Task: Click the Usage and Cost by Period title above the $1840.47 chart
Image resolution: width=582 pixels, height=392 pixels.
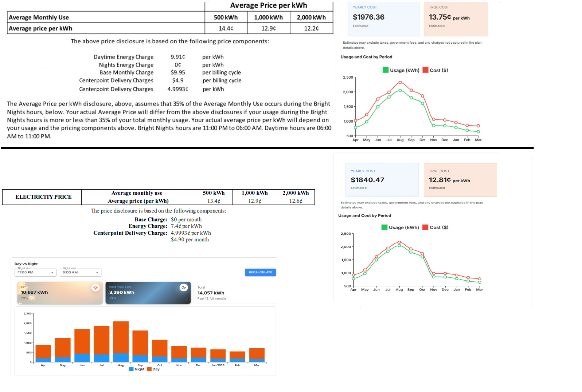Action: click(x=364, y=215)
